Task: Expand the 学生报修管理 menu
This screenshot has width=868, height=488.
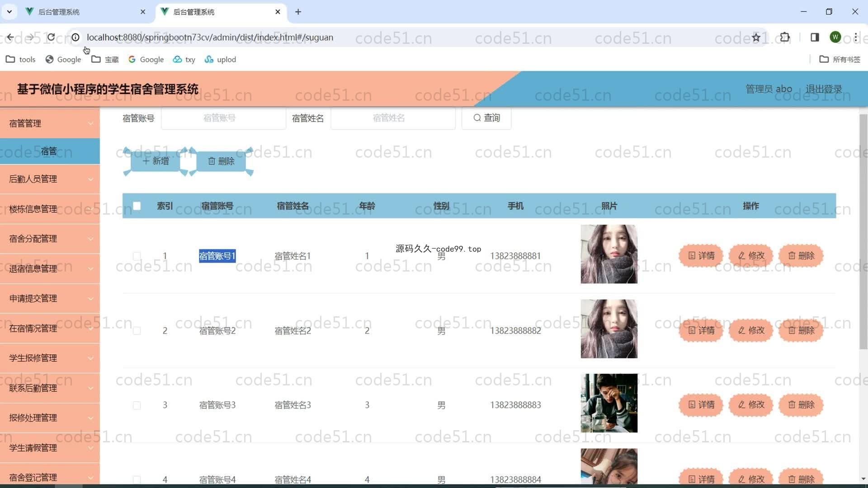Action: 50,358
